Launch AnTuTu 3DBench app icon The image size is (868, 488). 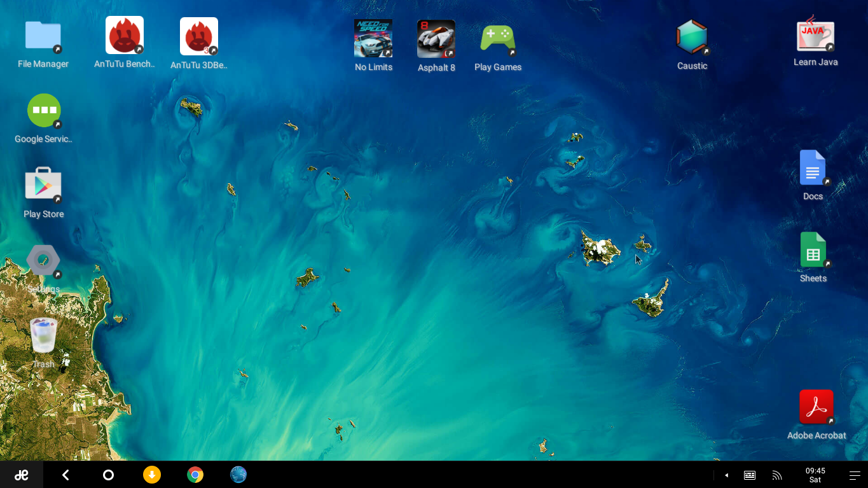[199, 36]
